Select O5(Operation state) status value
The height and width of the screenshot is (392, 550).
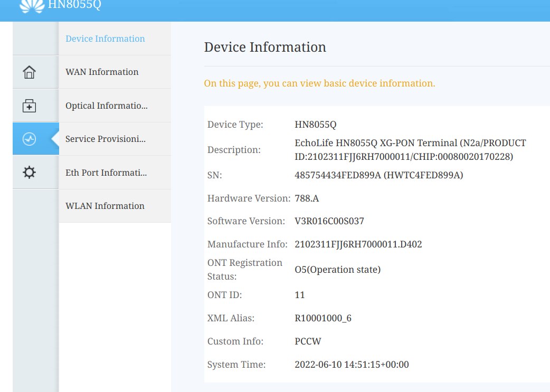tap(337, 270)
